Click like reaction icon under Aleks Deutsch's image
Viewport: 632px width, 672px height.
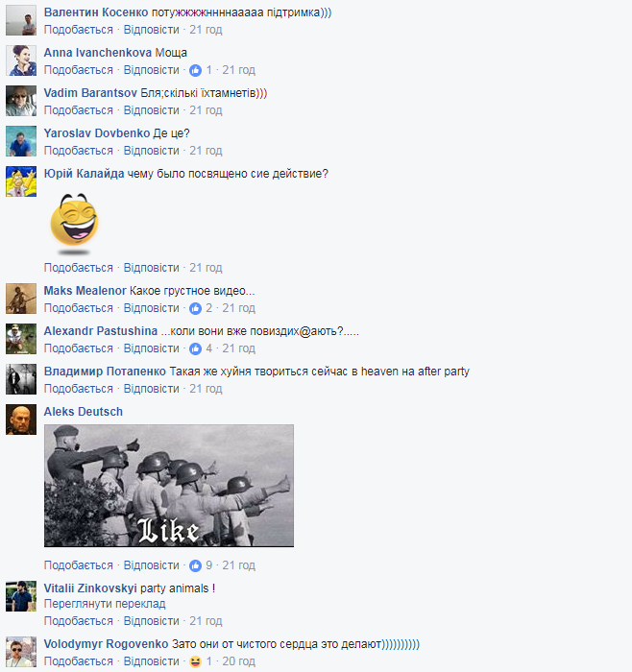pyautogui.click(x=195, y=565)
